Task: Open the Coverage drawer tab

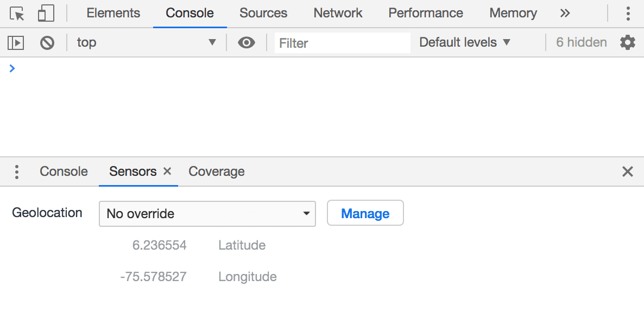Action: [x=216, y=172]
